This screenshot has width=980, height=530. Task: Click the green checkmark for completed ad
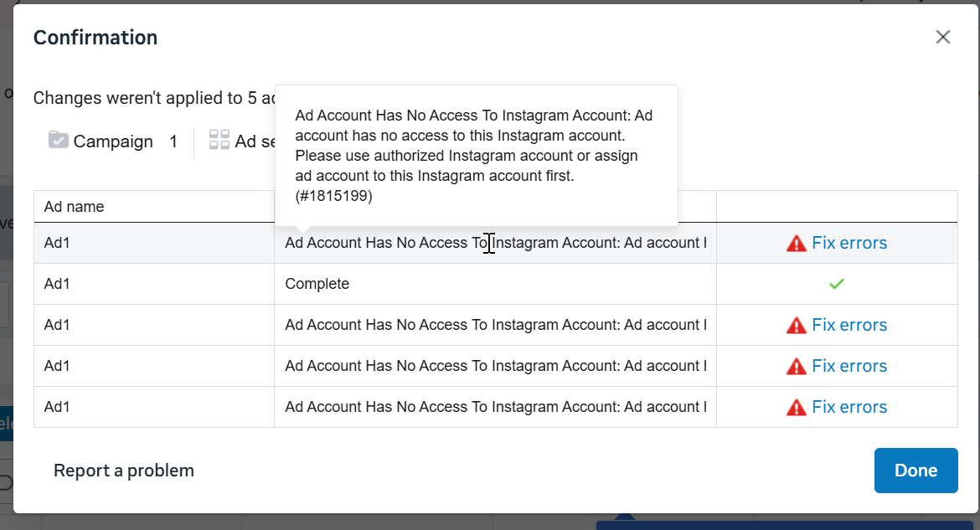pyautogui.click(x=836, y=284)
